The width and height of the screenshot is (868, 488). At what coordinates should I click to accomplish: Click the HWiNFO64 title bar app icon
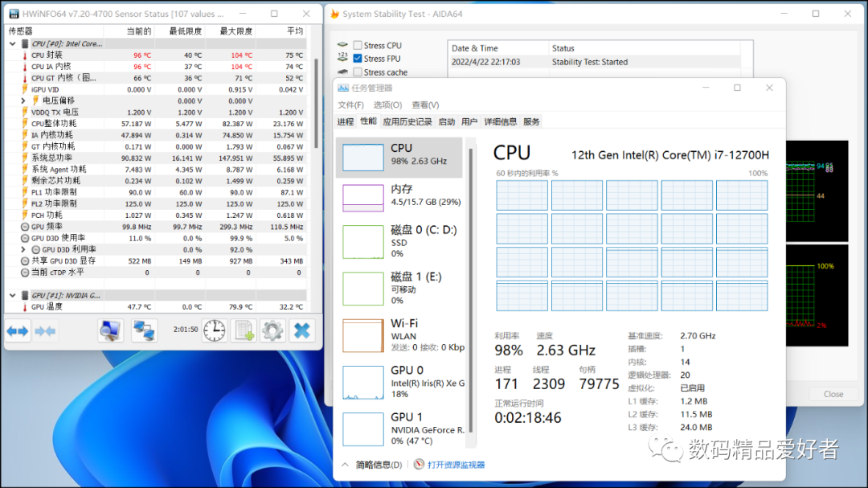(x=14, y=14)
